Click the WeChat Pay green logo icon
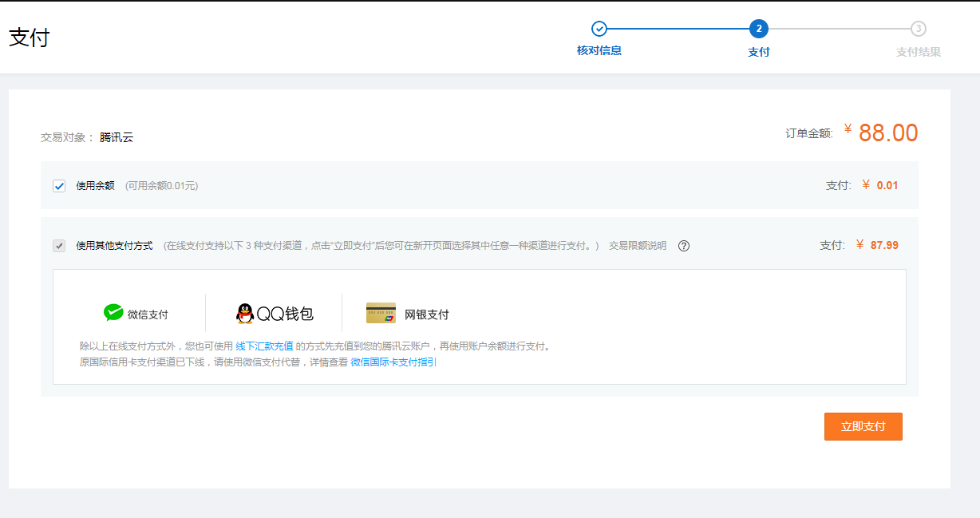 pos(113,312)
